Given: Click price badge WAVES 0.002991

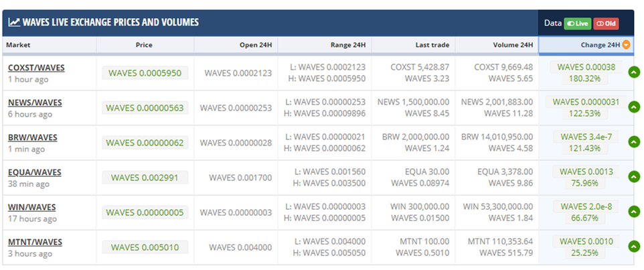Looking at the screenshot, I should (145, 178).
